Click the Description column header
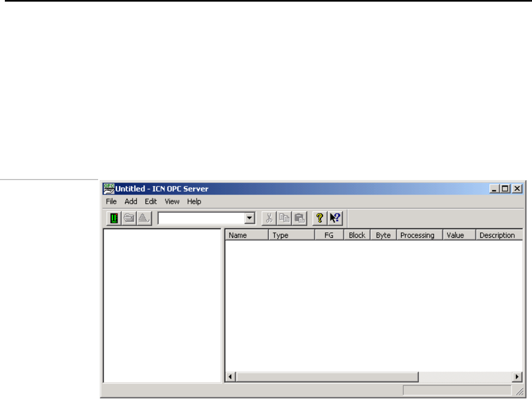 (x=499, y=235)
